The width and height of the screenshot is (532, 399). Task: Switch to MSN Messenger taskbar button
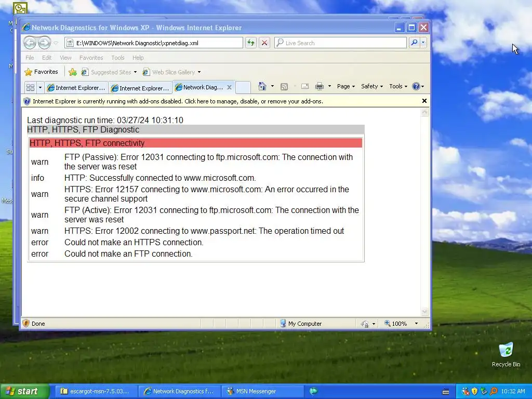click(x=262, y=391)
